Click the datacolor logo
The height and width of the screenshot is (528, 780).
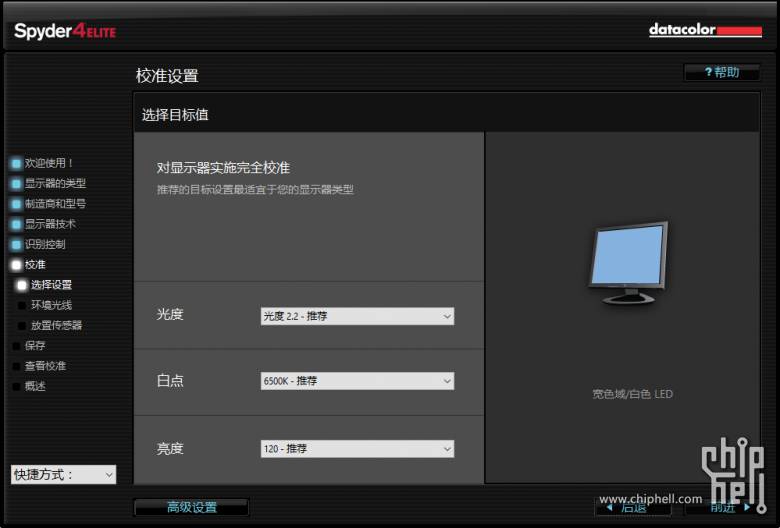pos(705,30)
